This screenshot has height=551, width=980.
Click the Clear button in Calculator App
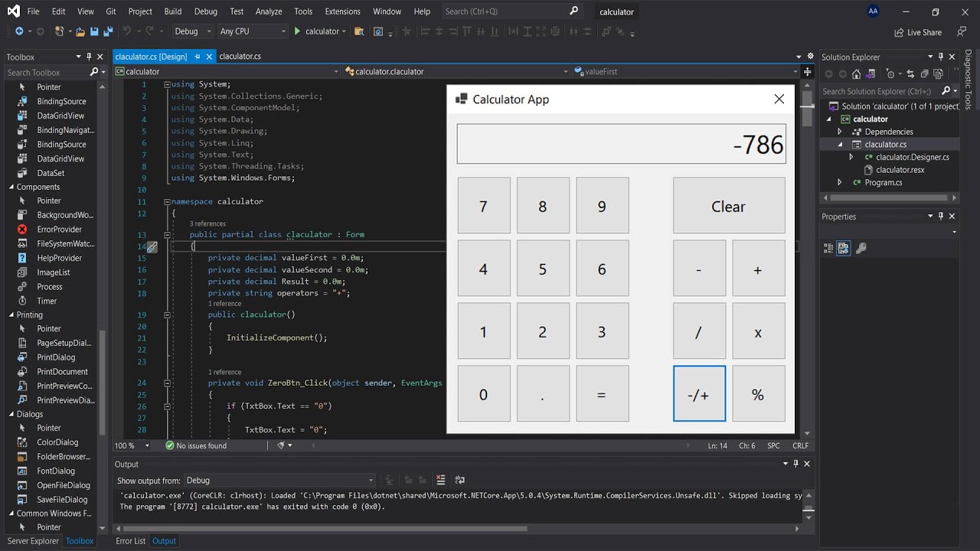point(729,206)
